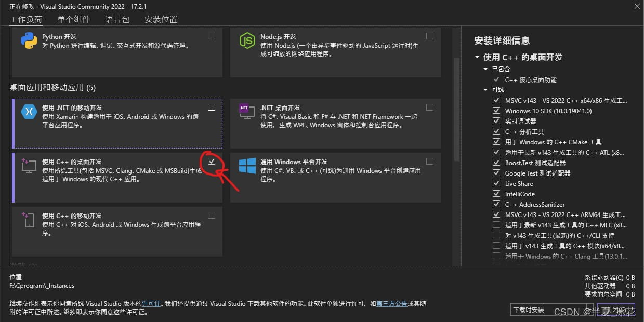Screen dimensions: 644x322
Task: Tick the Node.js 开发 workload checkbox
Action: [x=430, y=36]
